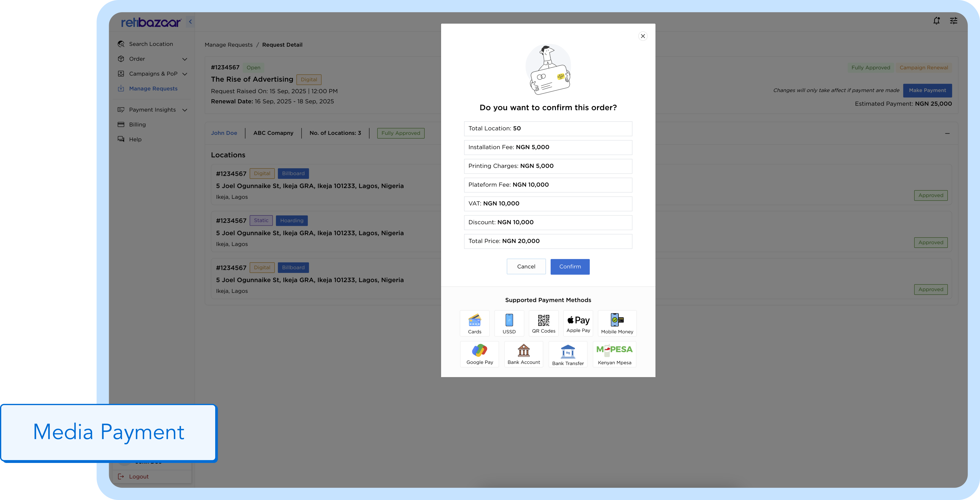Go to Manage Requests page
The image size is (980, 500).
pos(153,89)
